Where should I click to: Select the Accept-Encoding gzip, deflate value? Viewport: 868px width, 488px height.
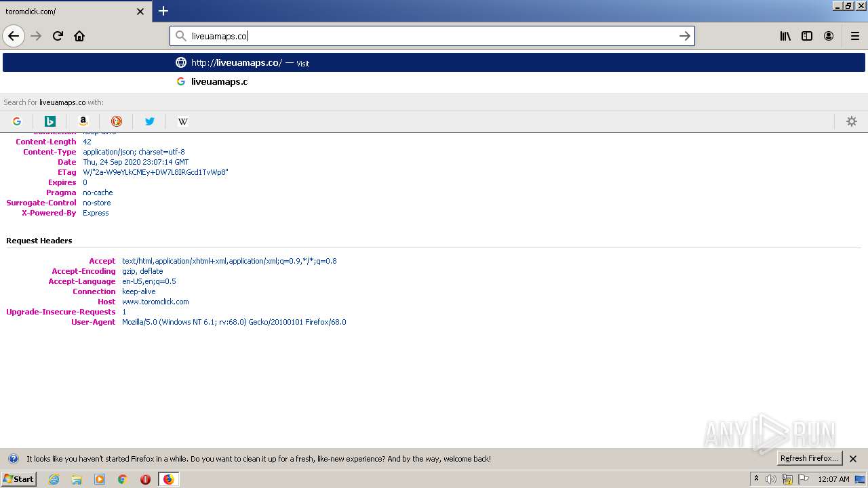pyautogui.click(x=142, y=271)
